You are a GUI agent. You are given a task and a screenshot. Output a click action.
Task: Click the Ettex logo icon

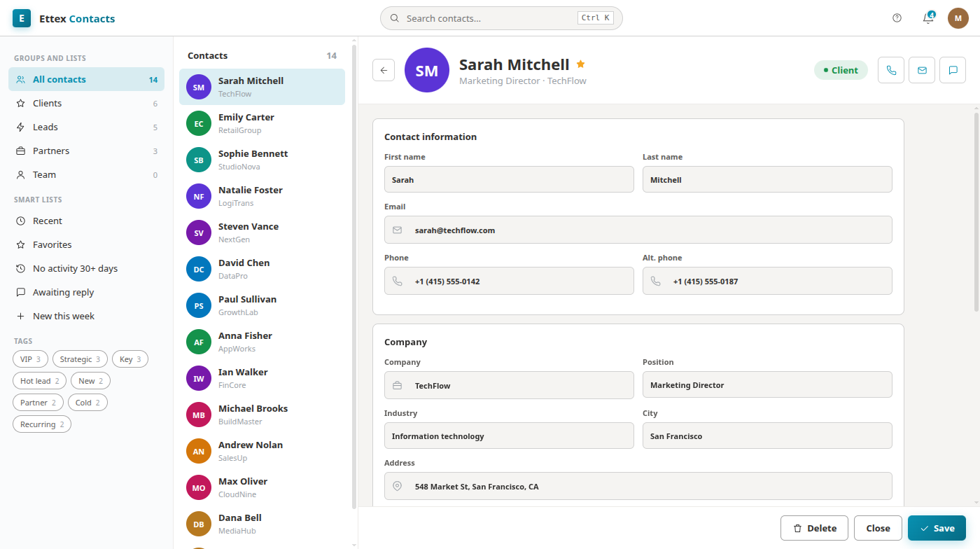coord(22,18)
